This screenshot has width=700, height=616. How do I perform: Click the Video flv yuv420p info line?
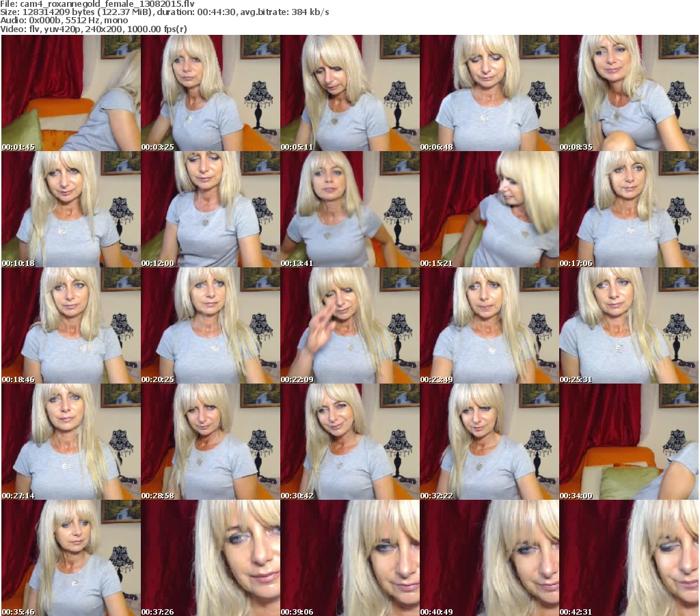[x=94, y=29]
